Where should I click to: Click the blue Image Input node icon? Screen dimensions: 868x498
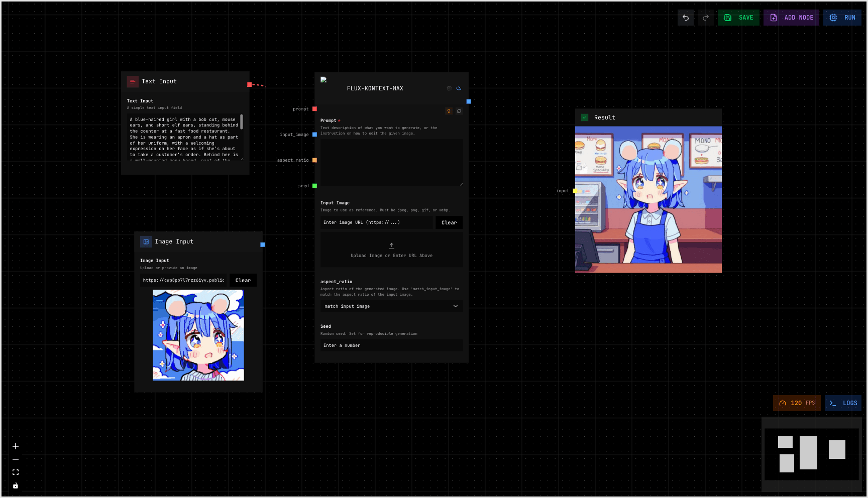146,241
